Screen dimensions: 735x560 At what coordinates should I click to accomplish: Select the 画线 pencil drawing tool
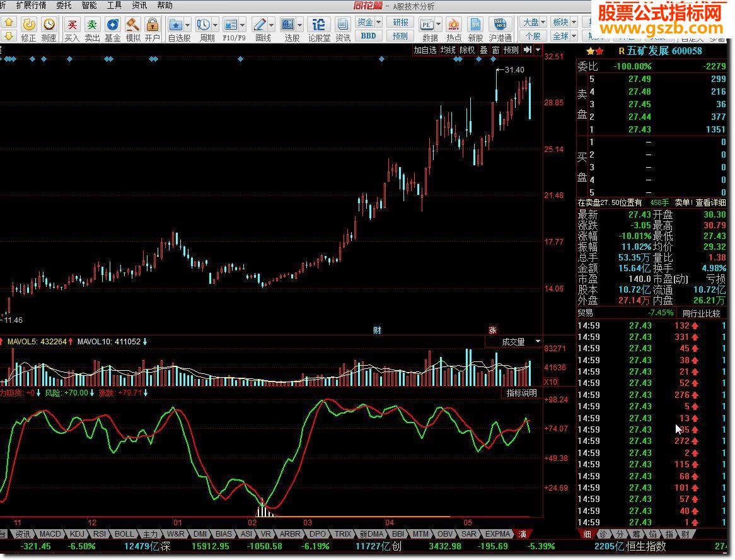pyautogui.click(x=259, y=25)
